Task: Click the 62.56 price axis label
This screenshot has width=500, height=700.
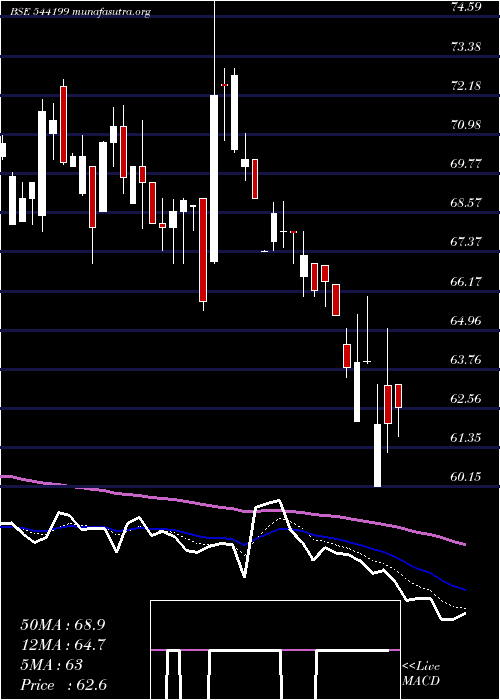Action: (467, 399)
